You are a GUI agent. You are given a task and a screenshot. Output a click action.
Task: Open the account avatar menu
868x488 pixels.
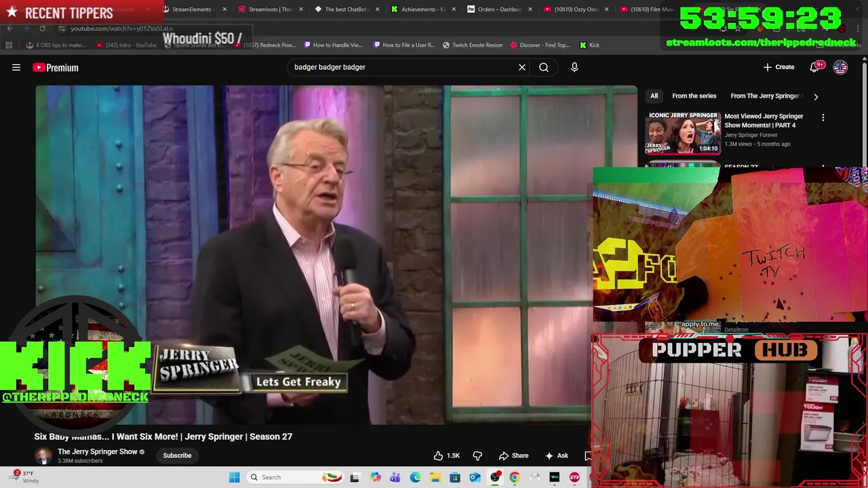(x=840, y=67)
